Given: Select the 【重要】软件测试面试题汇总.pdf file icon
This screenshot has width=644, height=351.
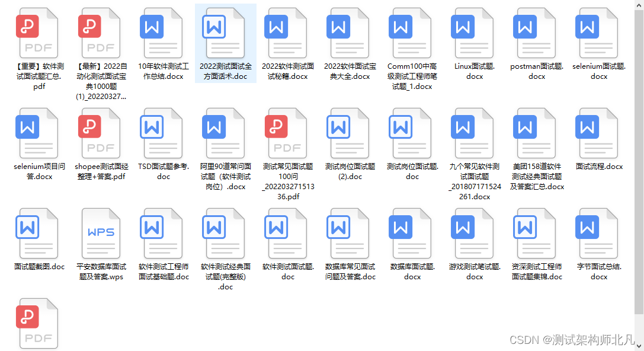Looking at the screenshot, I should click(x=37, y=33).
